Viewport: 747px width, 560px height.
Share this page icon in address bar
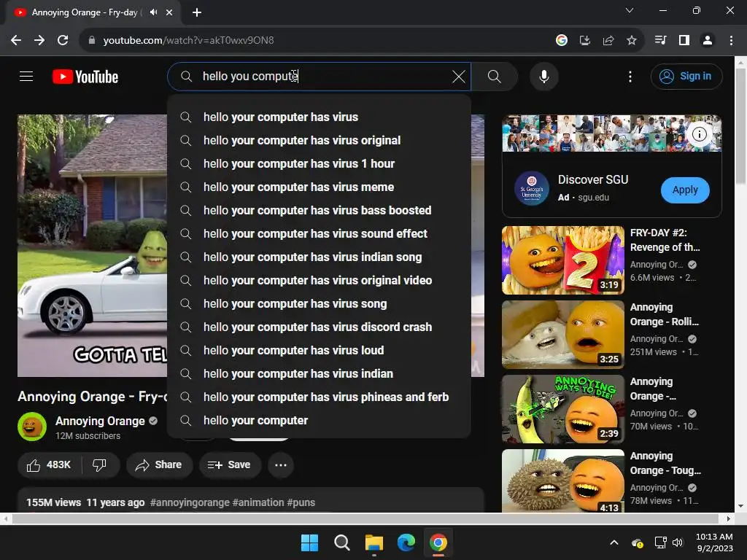pos(608,40)
